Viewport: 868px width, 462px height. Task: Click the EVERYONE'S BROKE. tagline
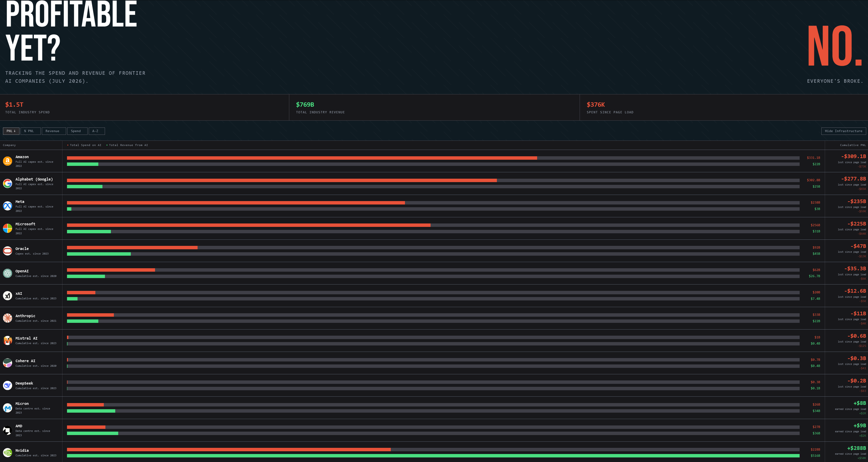pyautogui.click(x=835, y=81)
